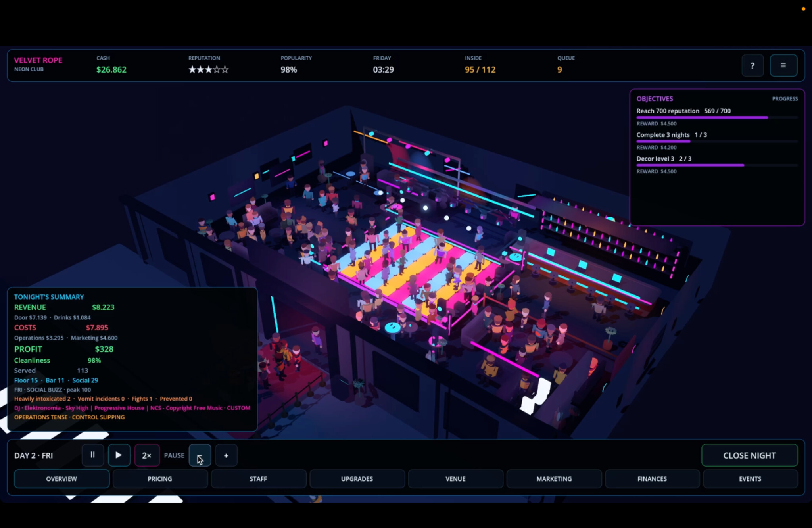Click the OBJECTIVES panel heading

coord(655,98)
